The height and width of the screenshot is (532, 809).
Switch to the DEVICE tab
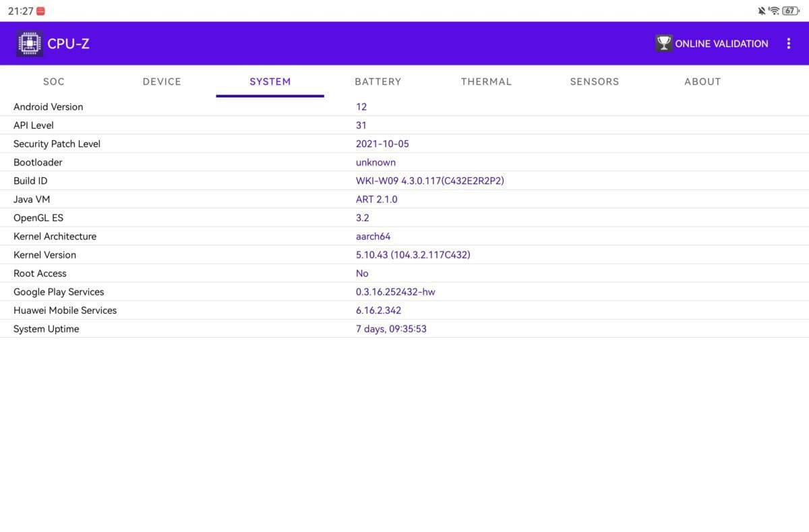coord(162,82)
